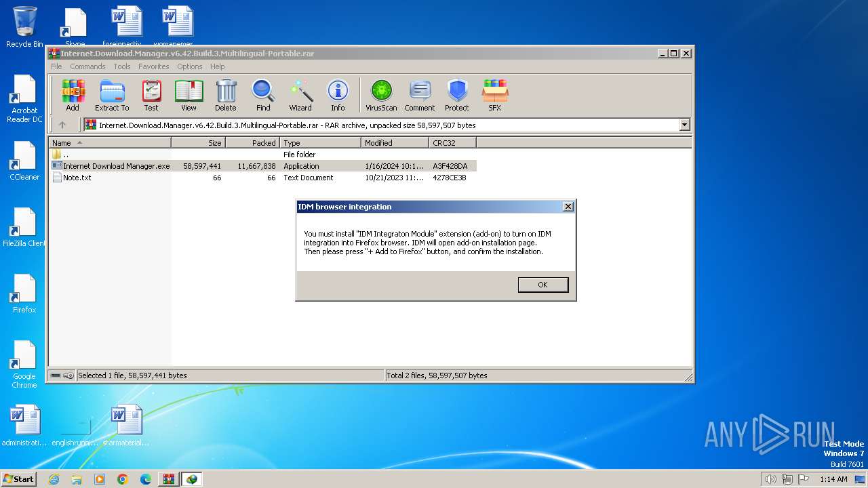Open FileZilla Client desktop shortcut

tap(24, 228)
